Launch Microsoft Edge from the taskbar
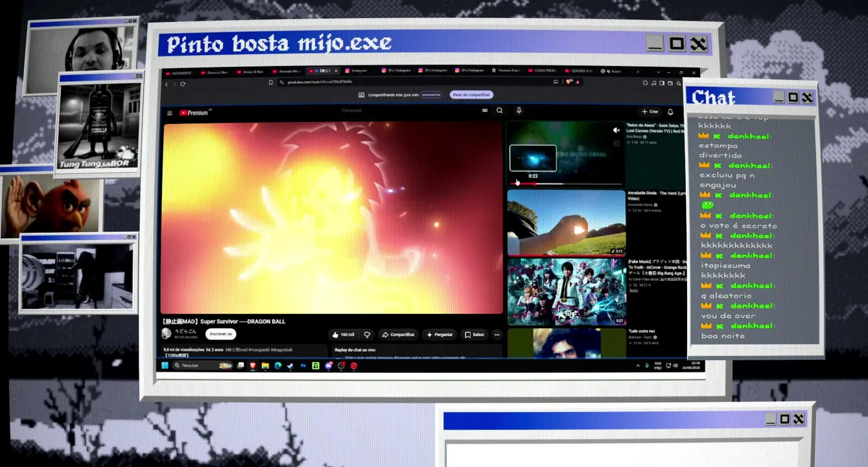868x467 pixels. pos(277,366)
